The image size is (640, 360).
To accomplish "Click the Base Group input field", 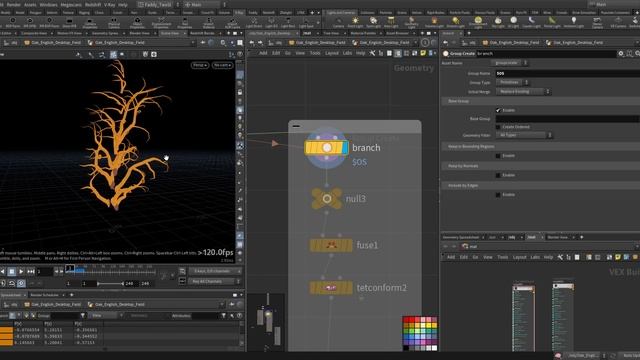I will pyautogui.click(x=567, y=119).
